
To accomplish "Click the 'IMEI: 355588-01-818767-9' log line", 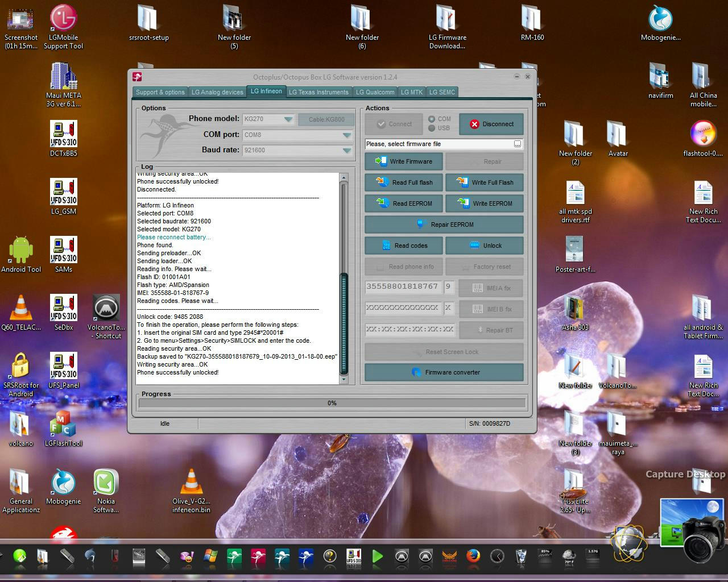I will [173, 293].
